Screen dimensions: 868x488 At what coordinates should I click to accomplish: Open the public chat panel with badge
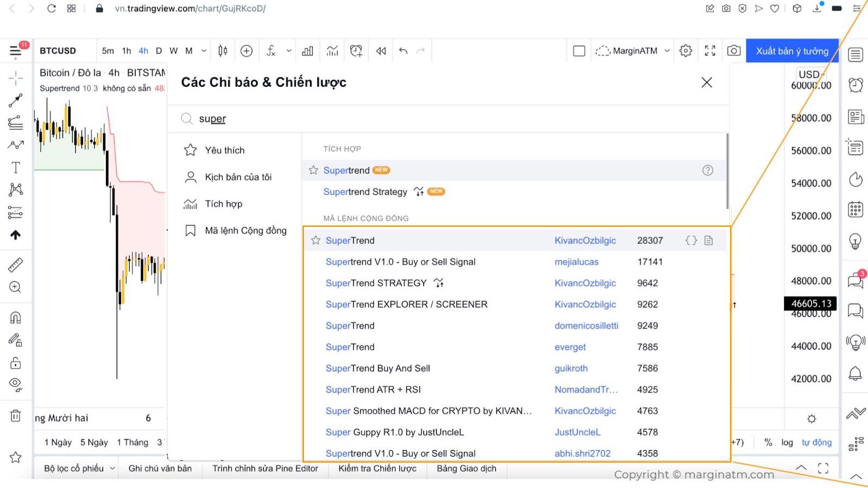856,280
